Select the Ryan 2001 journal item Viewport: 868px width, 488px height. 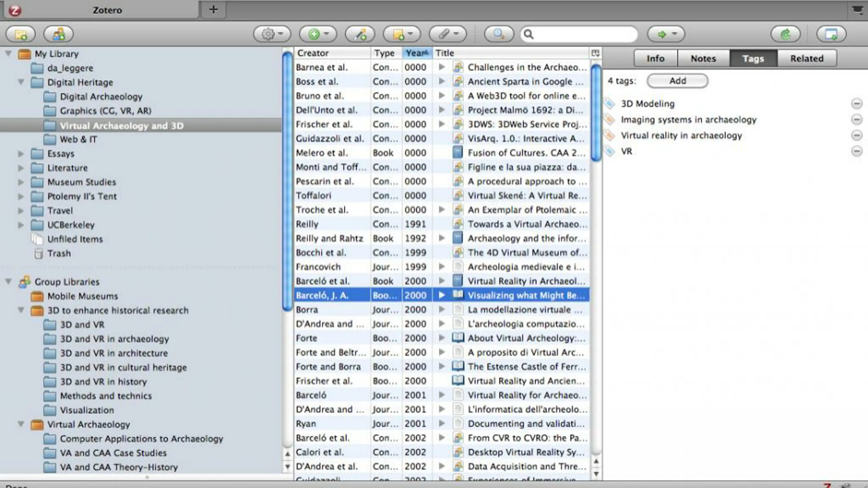pyautogui.click(x=441, y=424)
